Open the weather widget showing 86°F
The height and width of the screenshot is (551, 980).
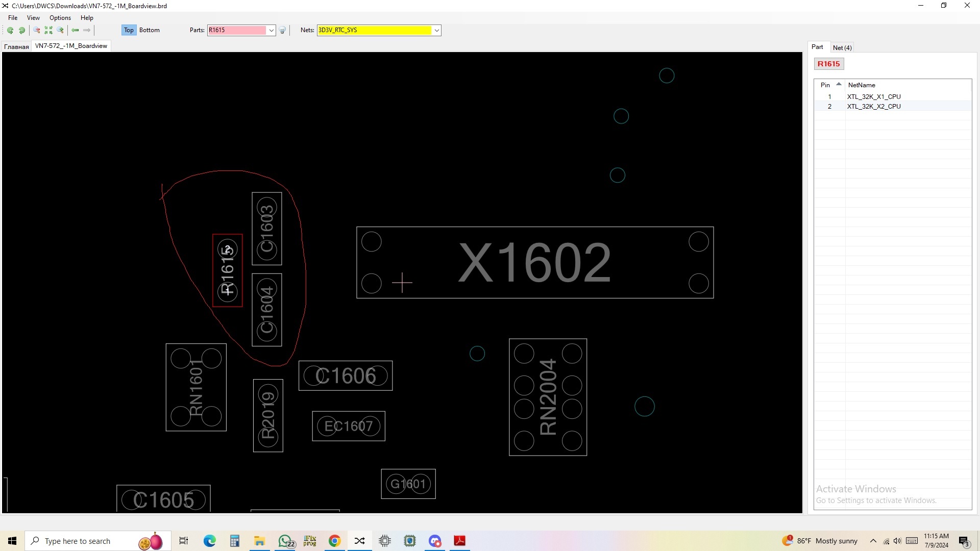[820, 541]
